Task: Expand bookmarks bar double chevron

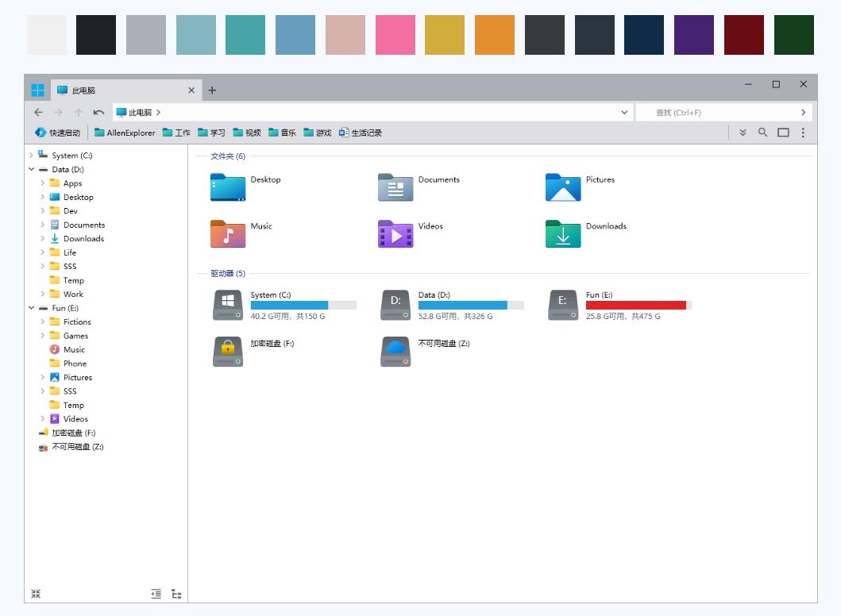Action: pos(743,133)
